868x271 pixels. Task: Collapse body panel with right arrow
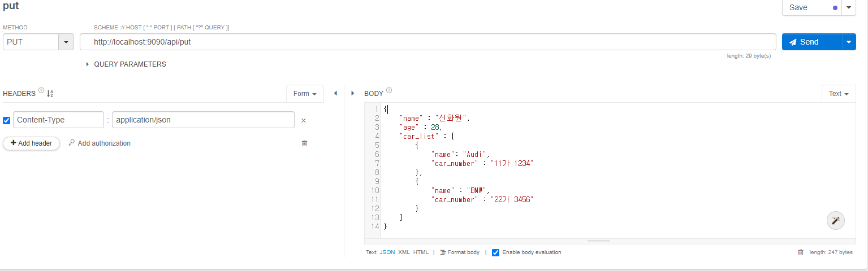coord(353,93)
